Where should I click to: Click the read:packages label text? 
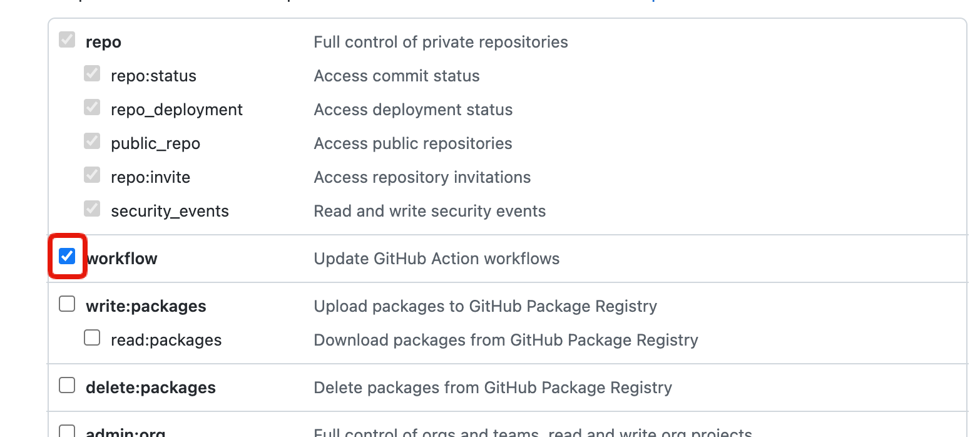point(166,340)
